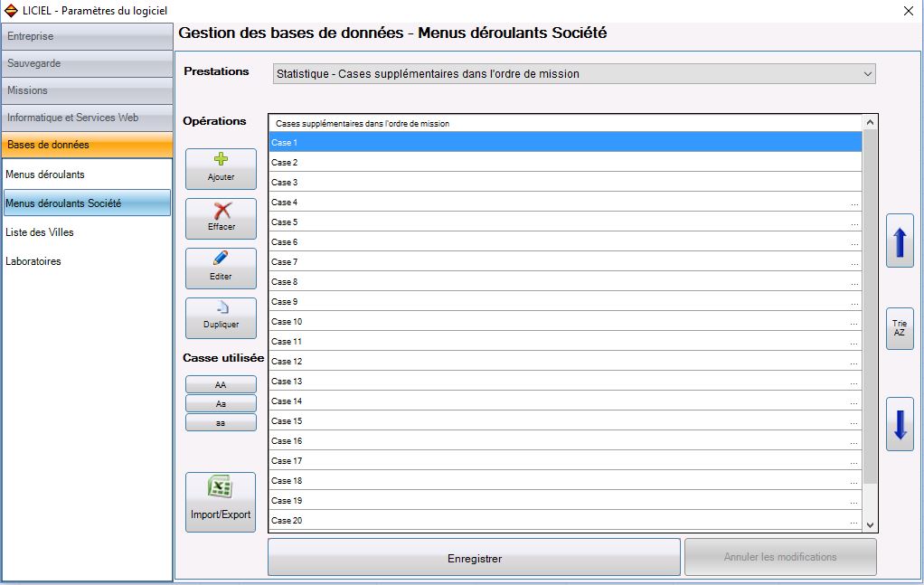Click the green plus Ajouter button

tap(221, 169)
